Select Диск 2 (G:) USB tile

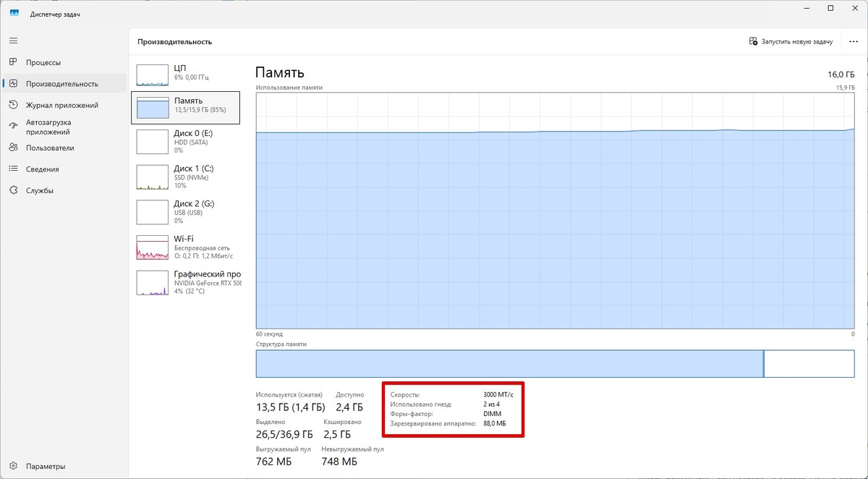click(x=184, y=211)
